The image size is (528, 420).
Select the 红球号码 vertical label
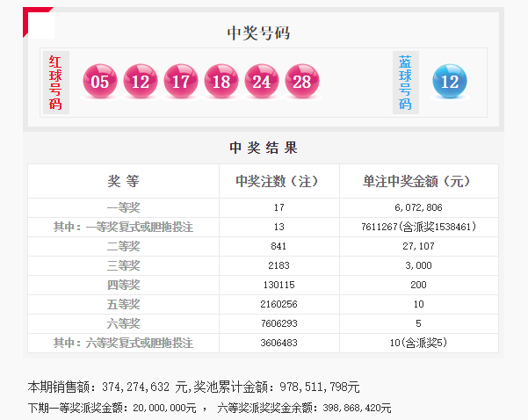56,83
